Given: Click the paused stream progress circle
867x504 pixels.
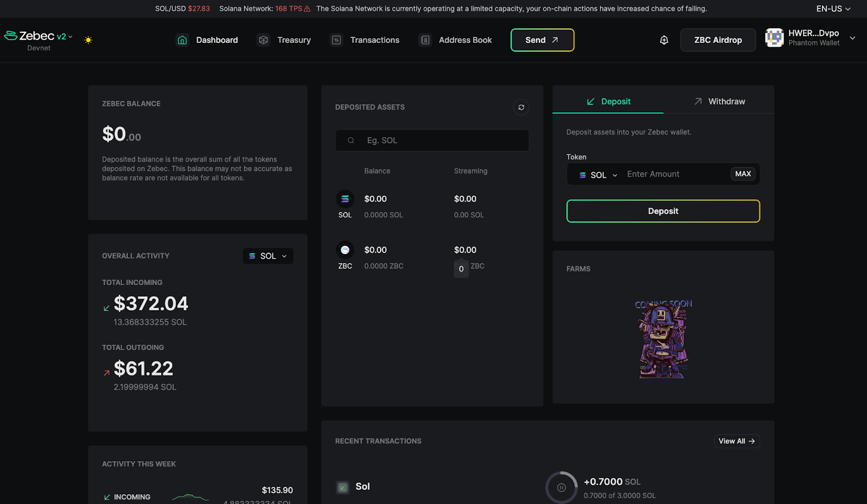Looking at the screenshot, I should click(561, 487).
